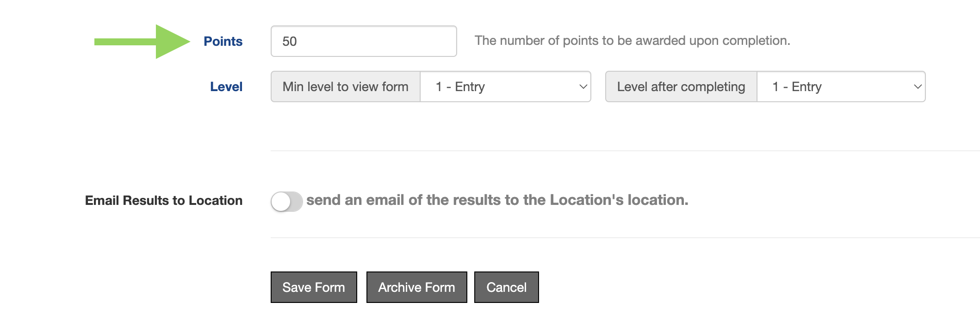980x333 pixels.
Task: Click the 'Min level to view form' addon label
Action: tap(345, 86)
